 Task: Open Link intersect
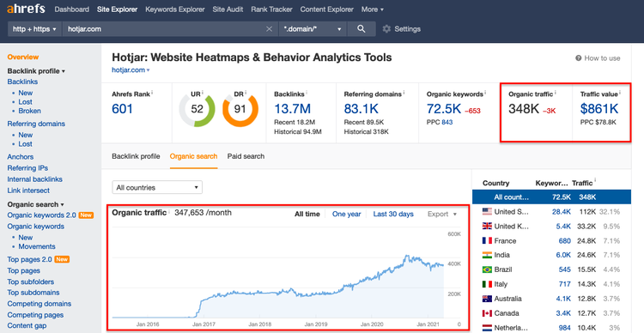tap(28, 191)
